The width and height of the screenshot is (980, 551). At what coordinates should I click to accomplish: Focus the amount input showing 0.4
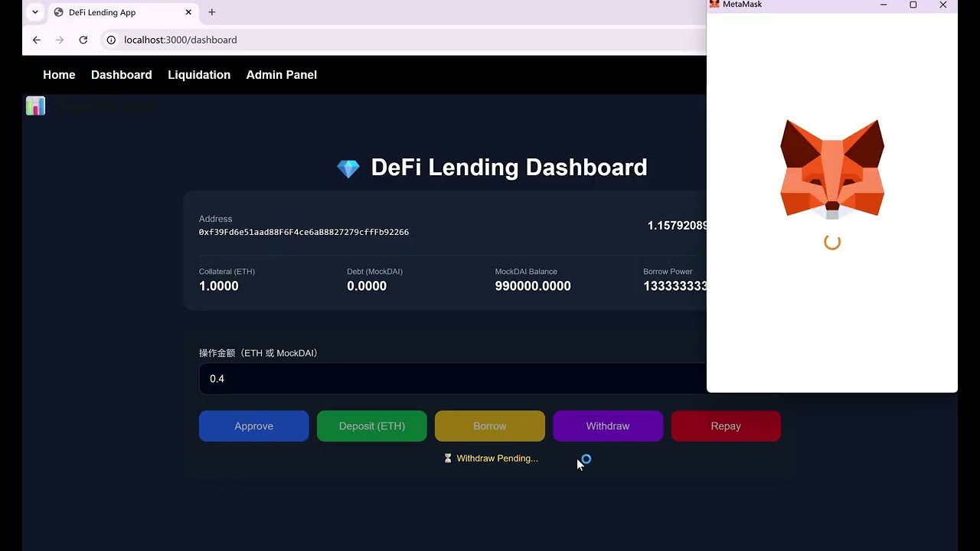tap(452, 379)
